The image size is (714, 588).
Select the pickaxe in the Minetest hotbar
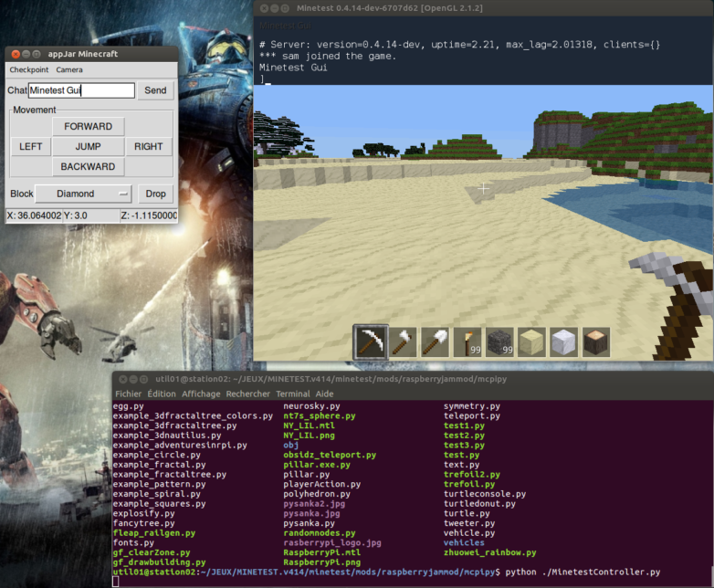tap(370, 341)
